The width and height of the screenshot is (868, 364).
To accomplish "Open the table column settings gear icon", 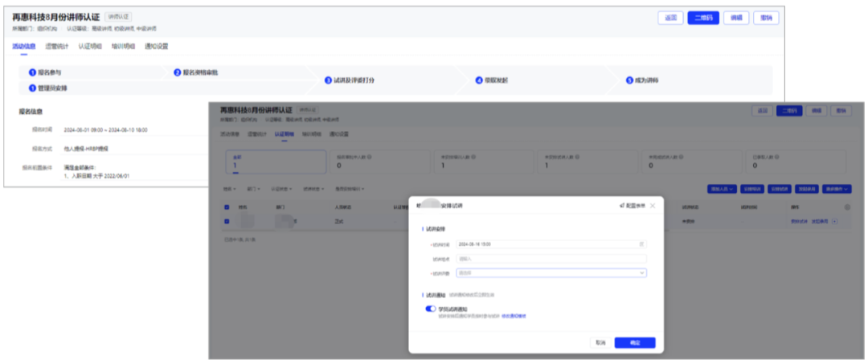I will point(848,207).
